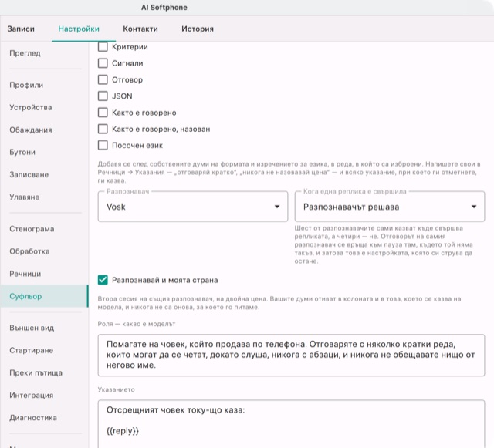Open Бутони settings section
This screenshot has width=494, height=448.
pyautogui.click(x=44, y=152)
